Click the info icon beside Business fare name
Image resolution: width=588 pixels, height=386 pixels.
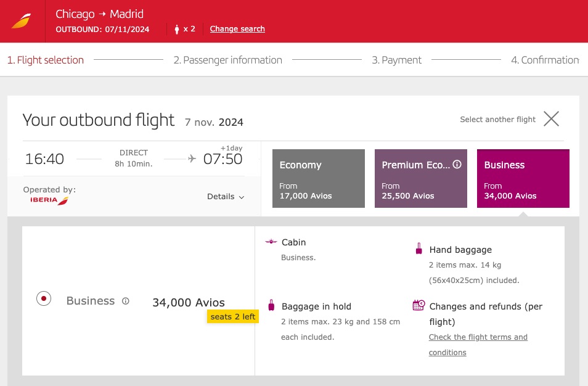125,301
